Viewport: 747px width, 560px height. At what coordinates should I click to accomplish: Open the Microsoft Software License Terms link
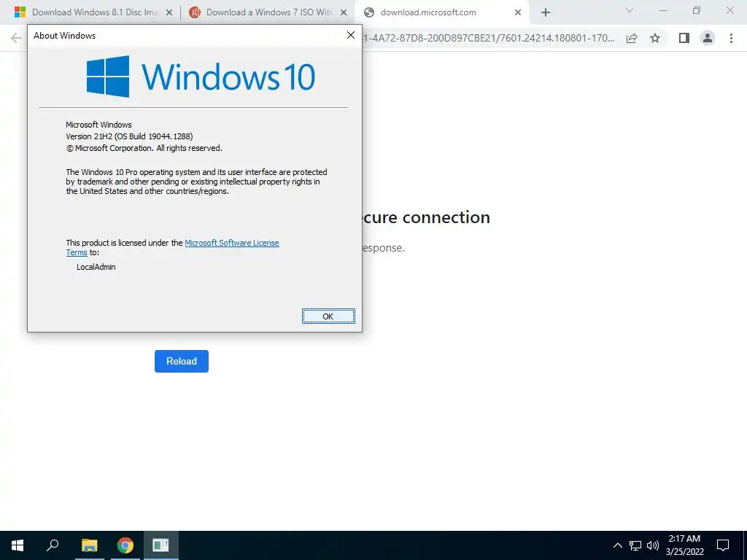click(231, 243)
